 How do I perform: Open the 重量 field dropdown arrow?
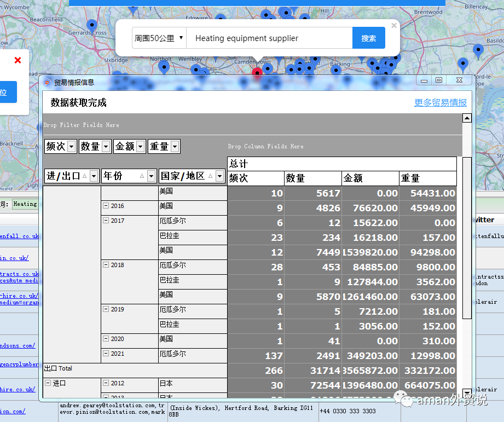tap(175, 147)
